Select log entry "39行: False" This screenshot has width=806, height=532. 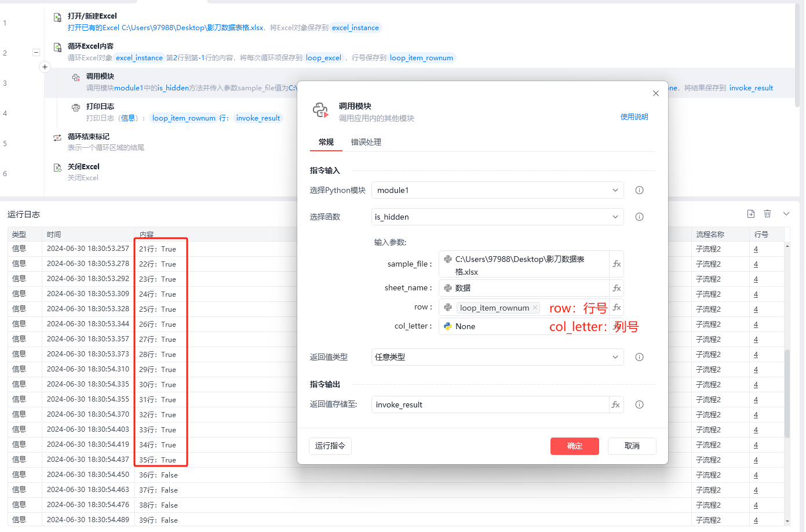[158, 520]
